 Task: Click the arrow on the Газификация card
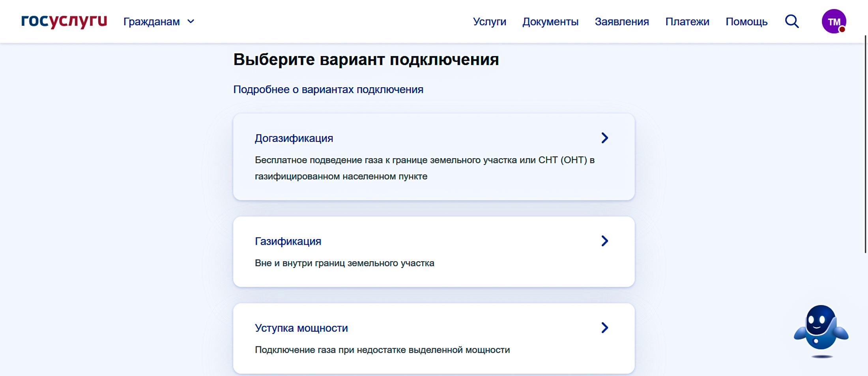pos(604,241)
